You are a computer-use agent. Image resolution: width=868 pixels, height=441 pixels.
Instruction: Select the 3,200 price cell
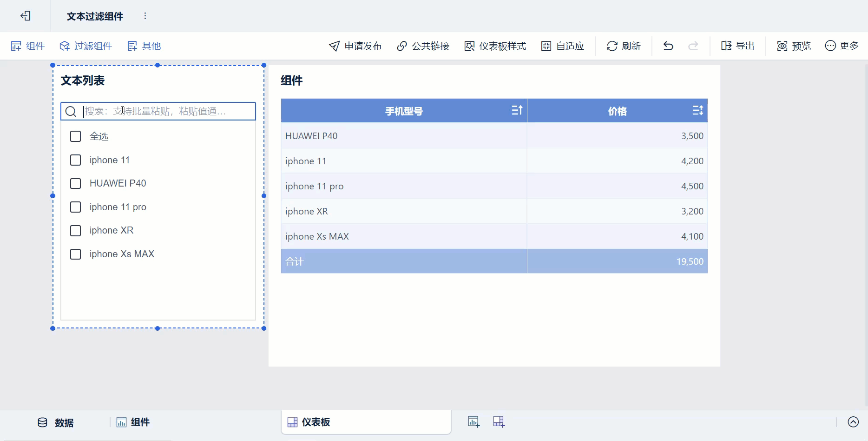(618, 211)
